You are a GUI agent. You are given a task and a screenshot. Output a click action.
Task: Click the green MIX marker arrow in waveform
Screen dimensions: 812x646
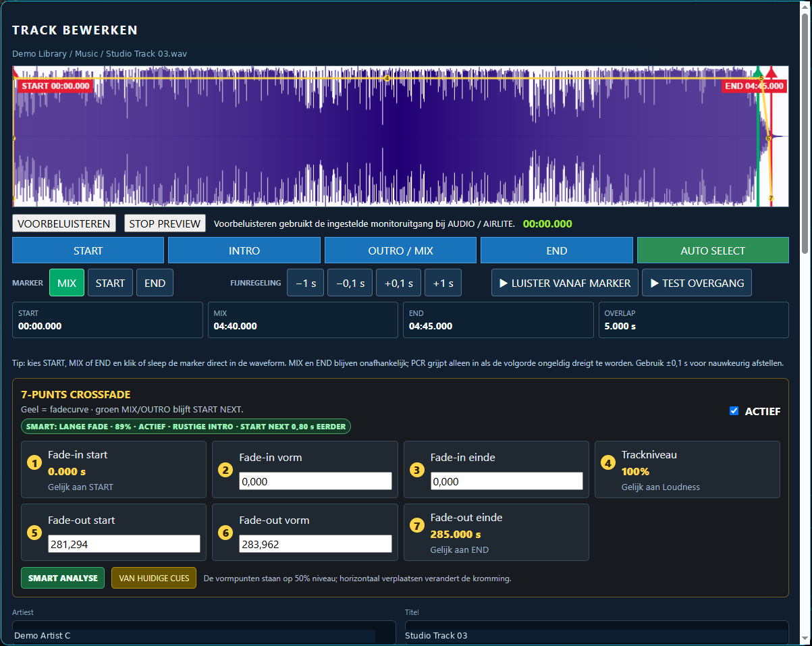(758, 72)
